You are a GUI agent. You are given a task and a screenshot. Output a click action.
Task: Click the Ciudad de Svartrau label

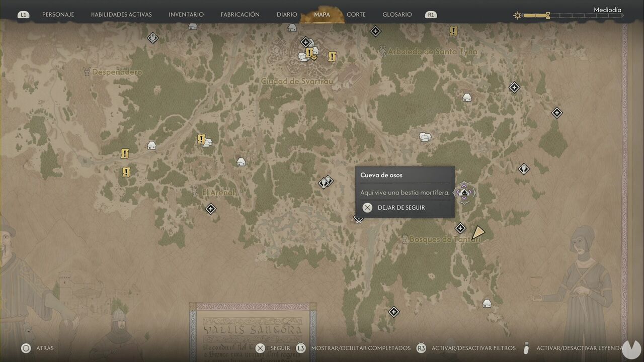297,81
